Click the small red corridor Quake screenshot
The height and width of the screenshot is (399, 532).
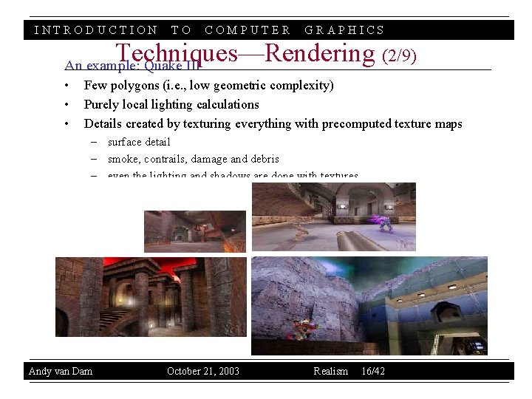click(195, 231)
